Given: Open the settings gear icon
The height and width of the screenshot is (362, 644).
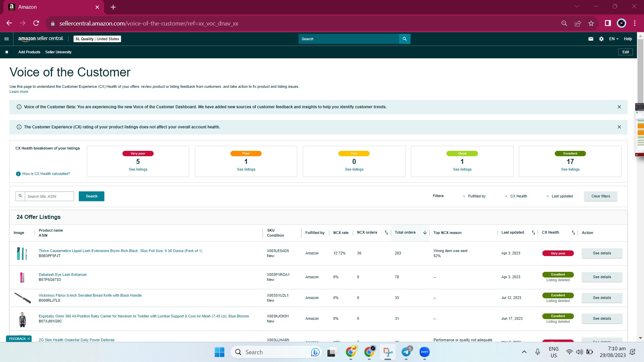Looking at the screenshot, I should pos(601,39).
